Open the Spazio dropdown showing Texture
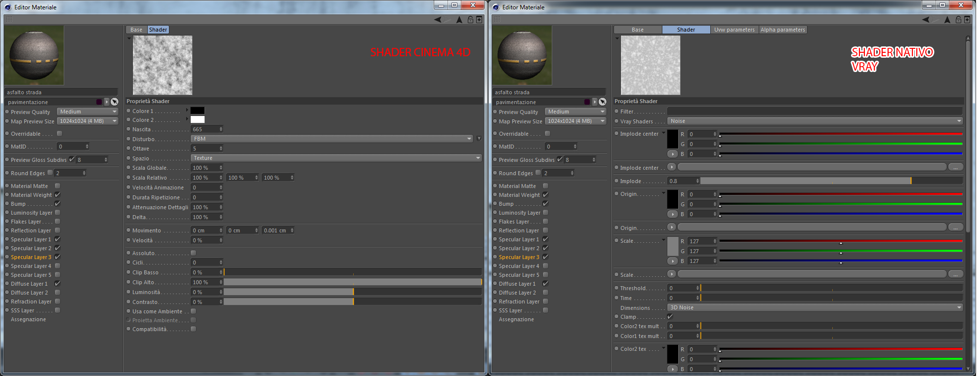Viewport: 980px width, 376px height. point(336,158)
